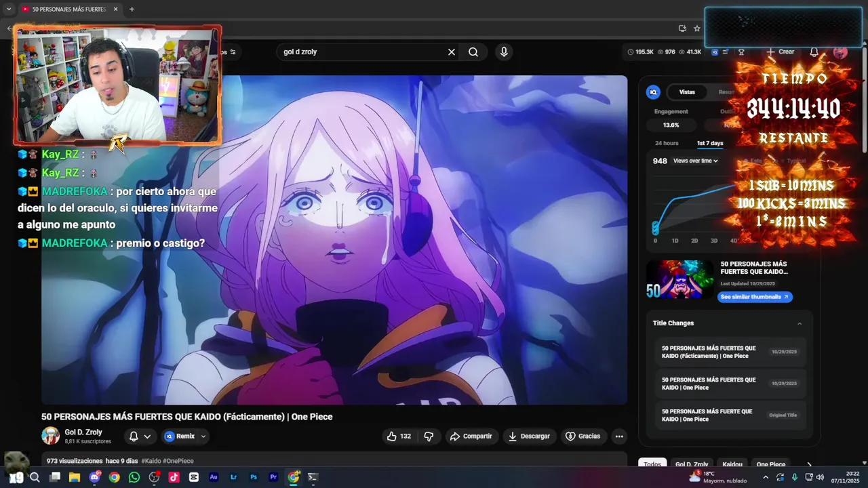The width and height of the screenshot is (868, 488).
Task: Open more actions three-dot menu
Action: coord(619,436)
